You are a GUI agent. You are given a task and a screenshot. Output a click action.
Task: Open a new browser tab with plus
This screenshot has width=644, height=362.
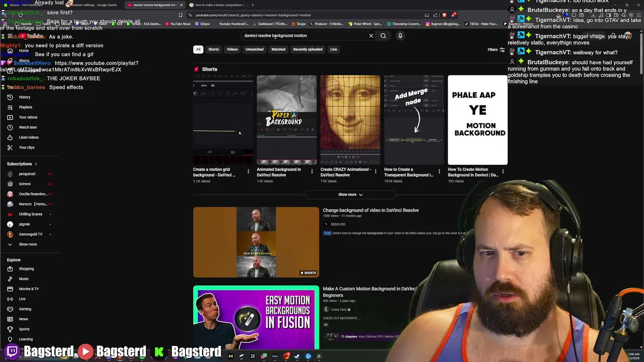pos(253,5)
